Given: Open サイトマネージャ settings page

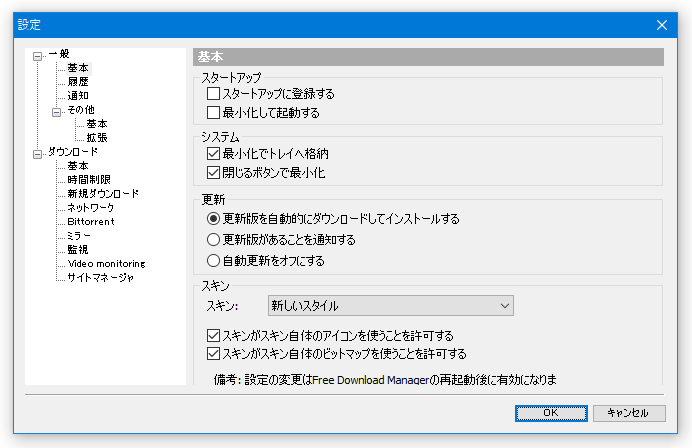Looking at the screenshot, I should click(100, 278).
